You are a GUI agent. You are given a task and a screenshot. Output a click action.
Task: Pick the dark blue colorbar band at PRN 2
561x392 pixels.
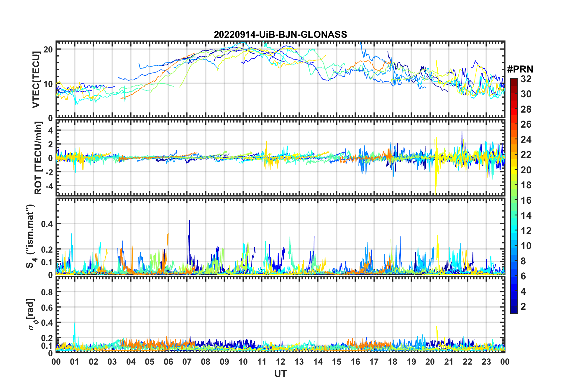click(x=514, y=307)
